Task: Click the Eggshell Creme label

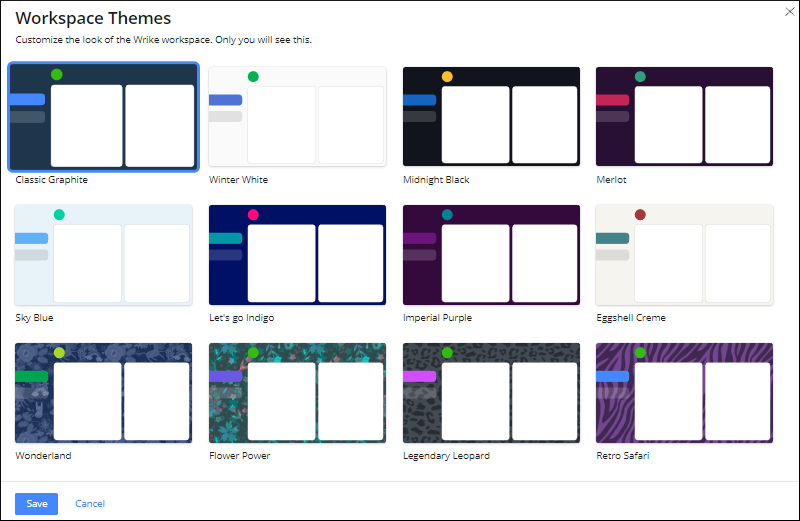Action: click(631, 317)
